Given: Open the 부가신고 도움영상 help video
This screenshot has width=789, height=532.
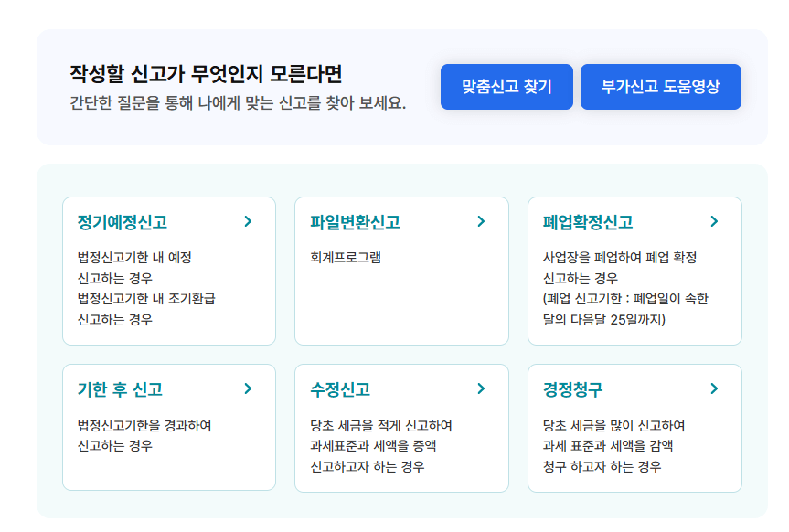Looking at the screenshot, I should point(660,86).
